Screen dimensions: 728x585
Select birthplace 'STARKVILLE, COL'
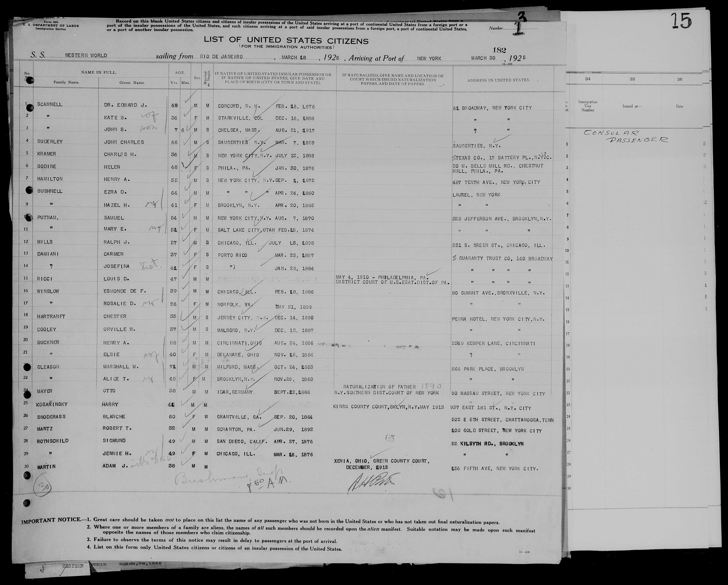(240, 118)
